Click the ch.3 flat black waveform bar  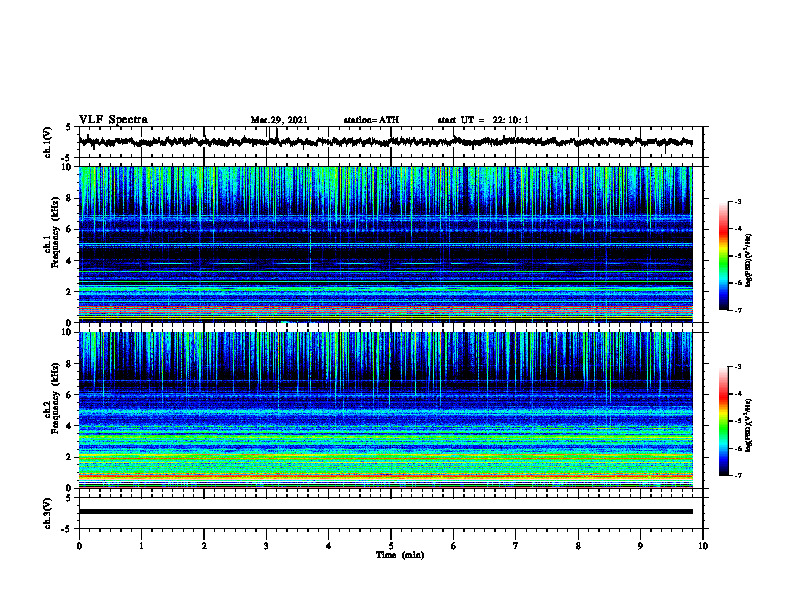(x=386, y=512)
